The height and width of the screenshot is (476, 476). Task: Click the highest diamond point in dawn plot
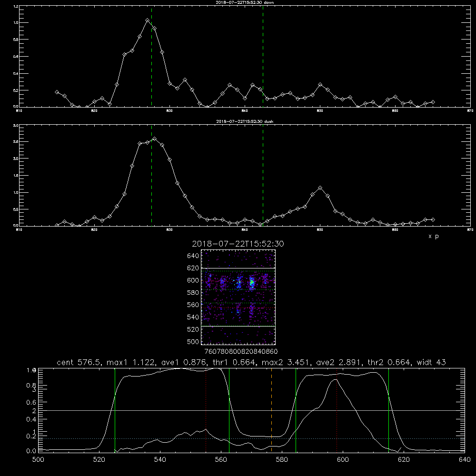point(147,20)
